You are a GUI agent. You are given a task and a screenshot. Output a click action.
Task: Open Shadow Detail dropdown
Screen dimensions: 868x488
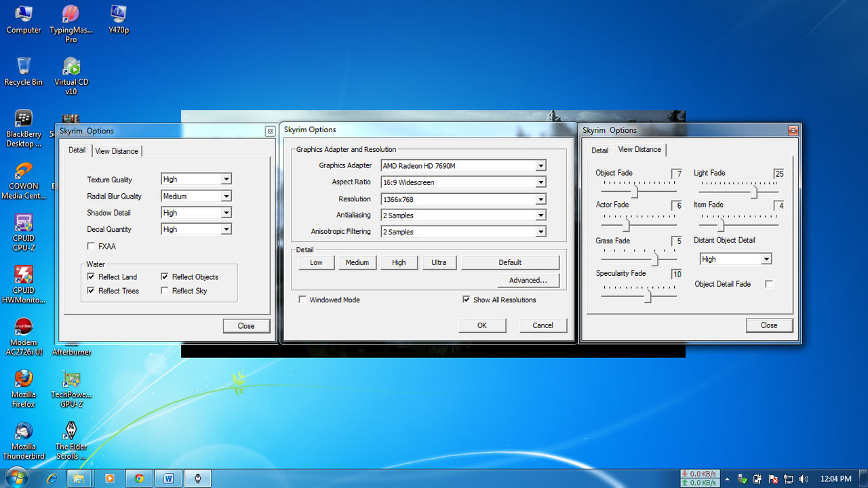coord(197,213)
